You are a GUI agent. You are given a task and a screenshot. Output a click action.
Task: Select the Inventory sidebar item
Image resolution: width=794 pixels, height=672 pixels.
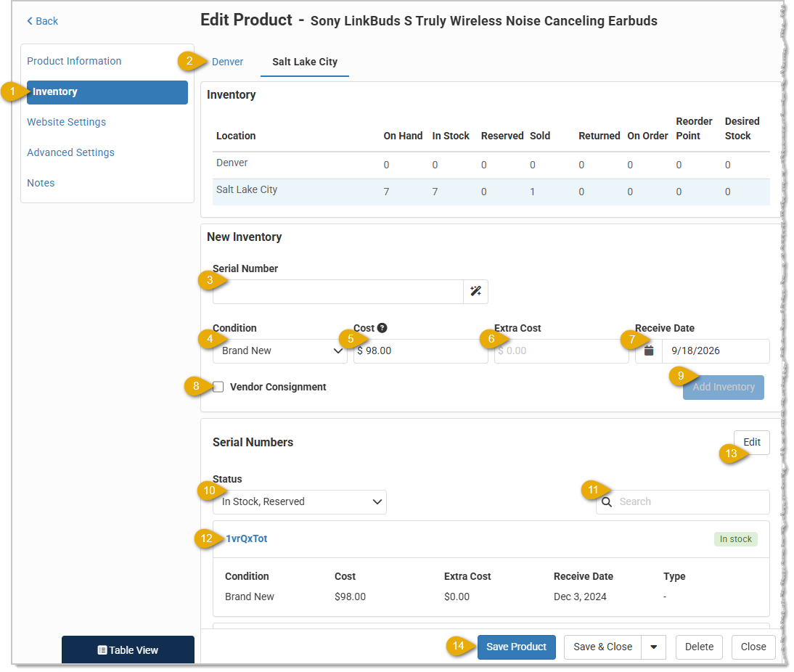coord(108,93)
